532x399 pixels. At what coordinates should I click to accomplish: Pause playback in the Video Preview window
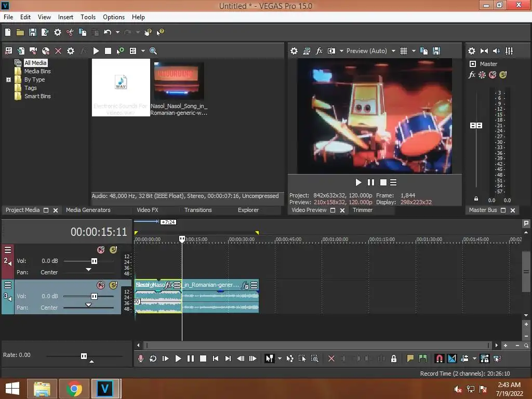370,182
